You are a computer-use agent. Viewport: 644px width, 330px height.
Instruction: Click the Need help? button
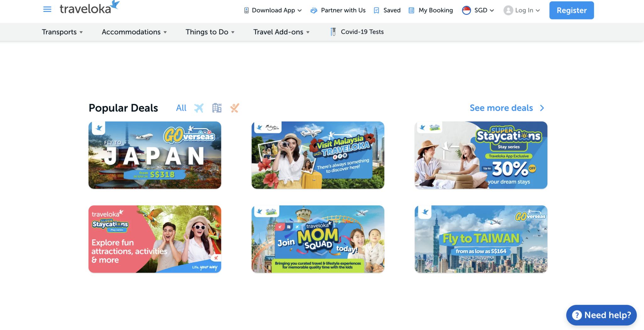point(601,315)
